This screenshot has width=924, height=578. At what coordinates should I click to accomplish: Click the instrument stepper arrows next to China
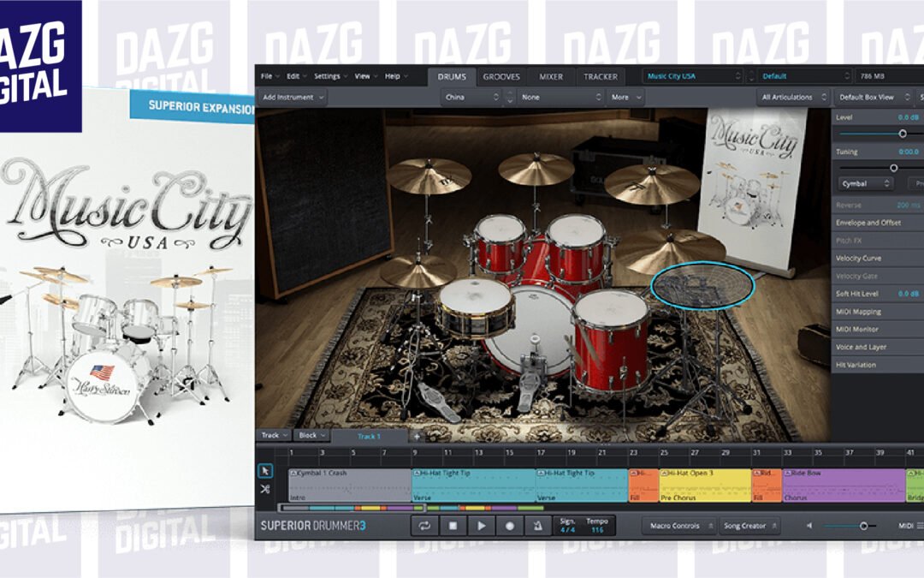(x=510, y=98)
